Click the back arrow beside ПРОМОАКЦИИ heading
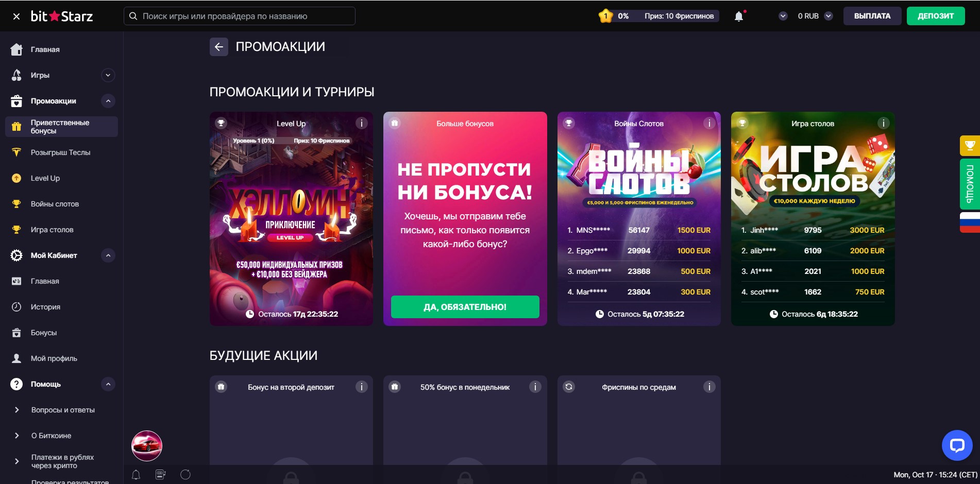The height and width of the screenshot is (484, 980). 218,47
